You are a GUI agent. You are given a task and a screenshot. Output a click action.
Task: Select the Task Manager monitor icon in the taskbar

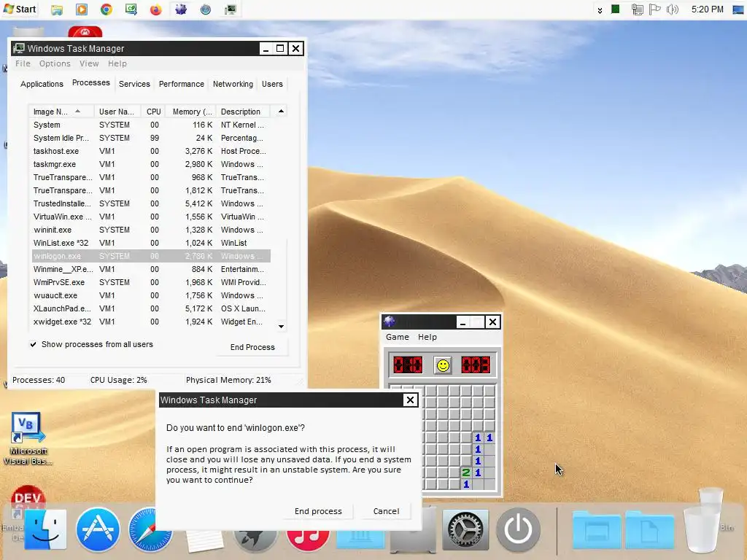(x=231, y=9)
